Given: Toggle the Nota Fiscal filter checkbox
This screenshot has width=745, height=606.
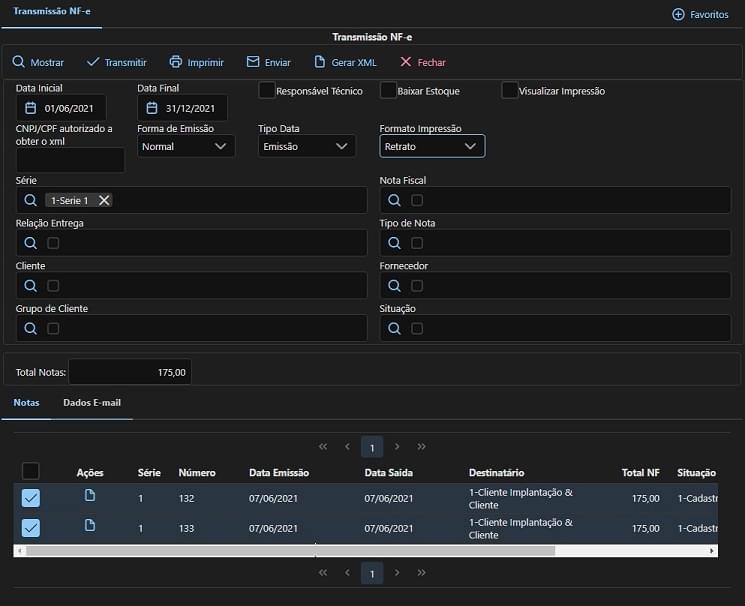Looking at the screenshot, I should [417, 200].
